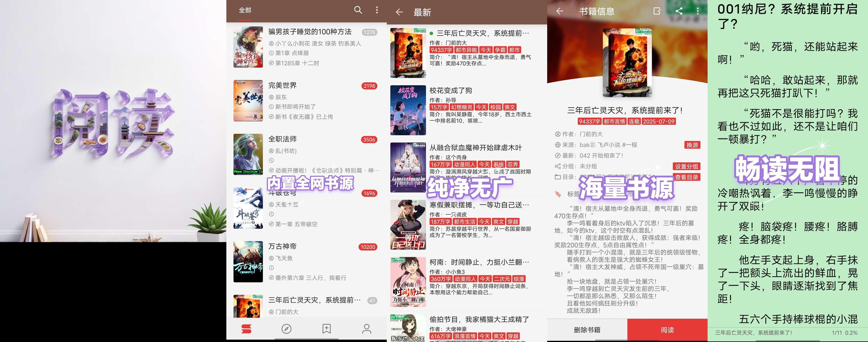Go back from the 书籍信息 screen

560,11
